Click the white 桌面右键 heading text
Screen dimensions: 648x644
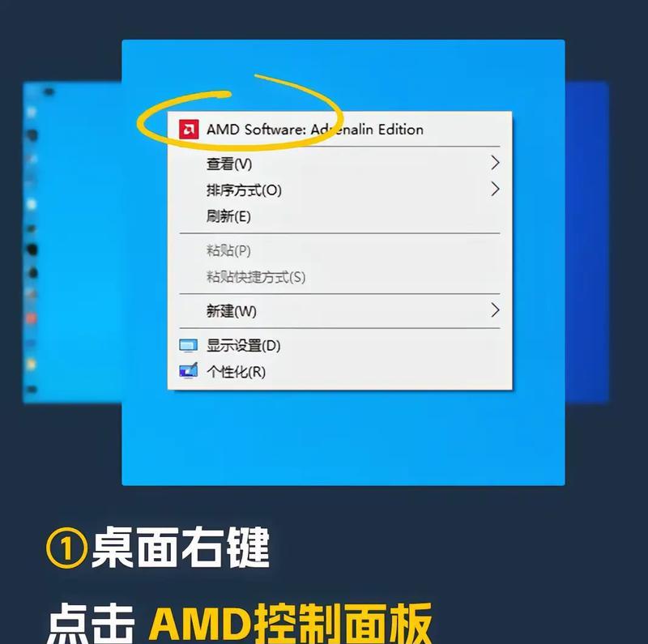coord(180,548)
